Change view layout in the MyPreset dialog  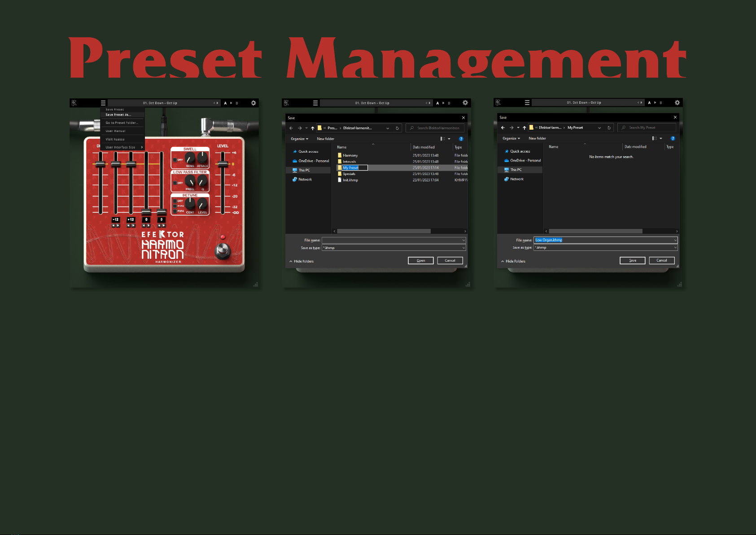pyautogui.click(x=655, y=138)
